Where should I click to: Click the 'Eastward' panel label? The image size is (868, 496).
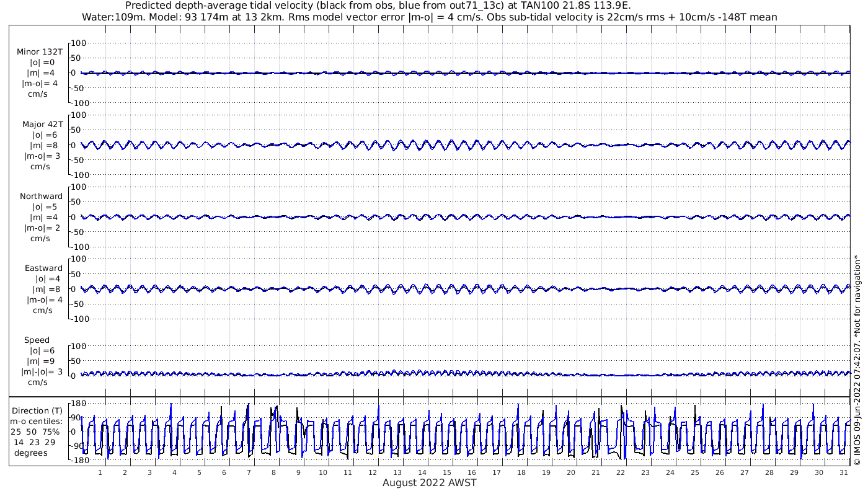(43, 268)
